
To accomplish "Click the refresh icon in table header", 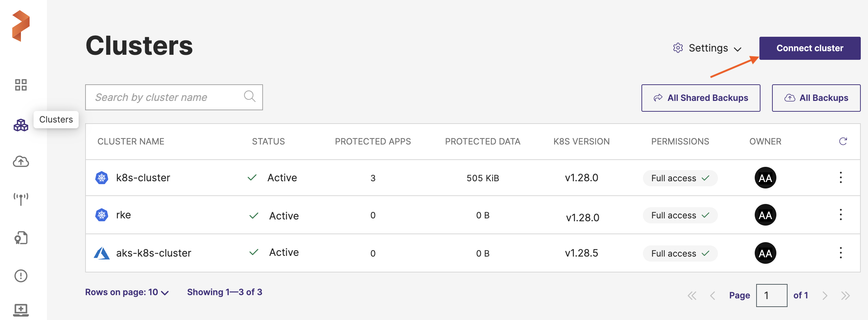I will tap(843, 141).
